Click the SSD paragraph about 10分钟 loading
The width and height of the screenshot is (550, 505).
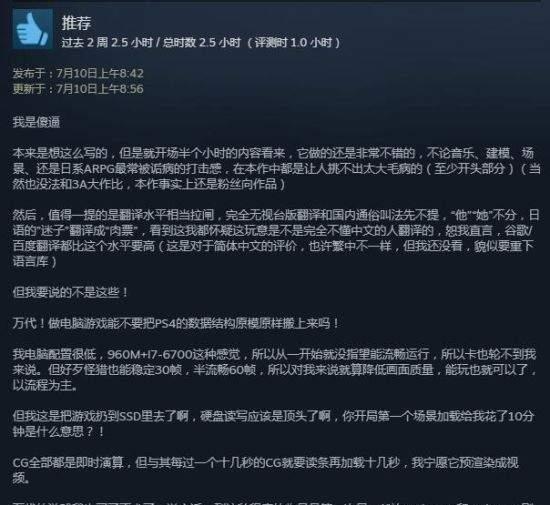[x=274, y=424]
